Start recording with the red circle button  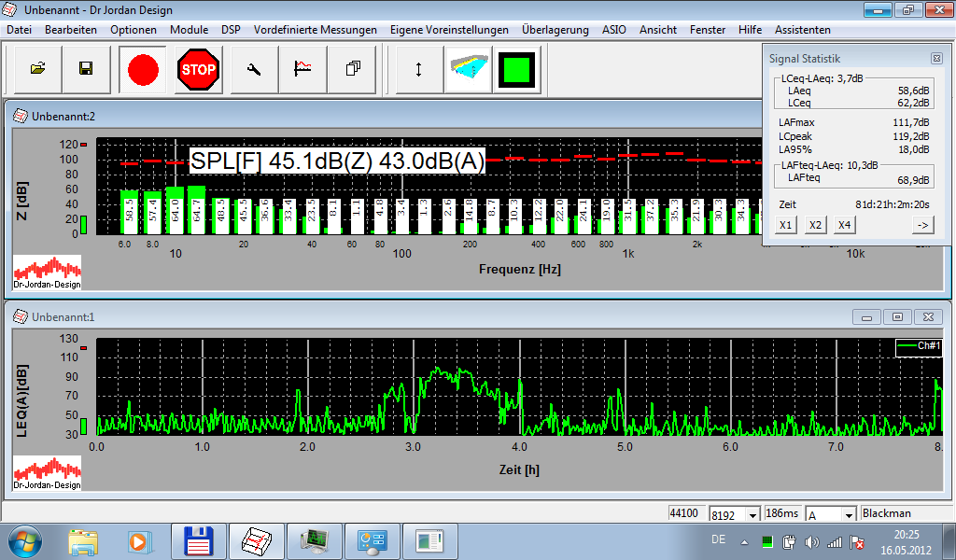click(x=143, y=69)
